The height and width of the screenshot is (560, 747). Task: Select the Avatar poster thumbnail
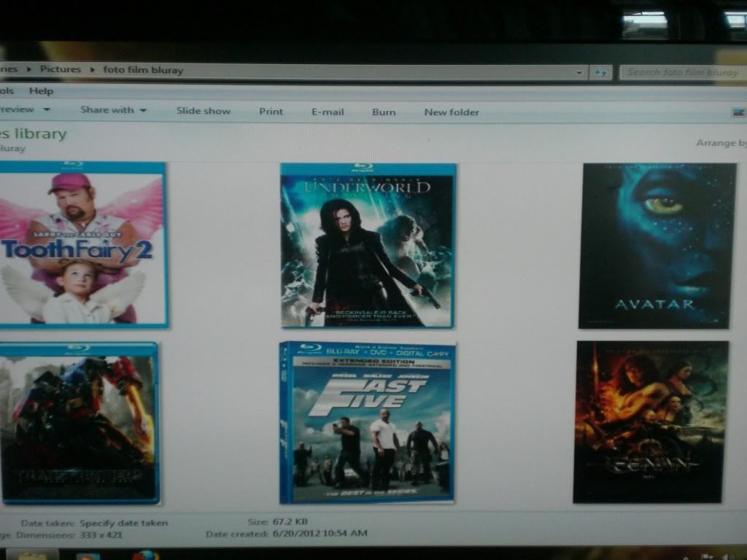[657, 246]
